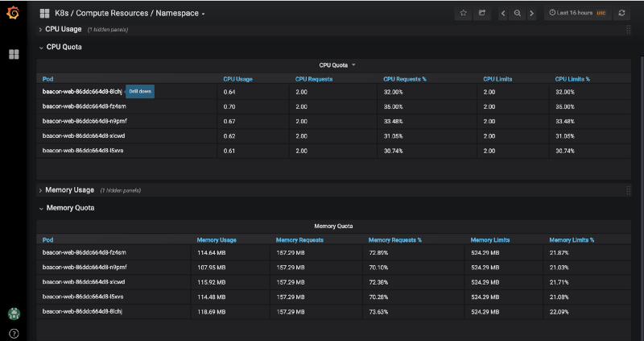Expand the CPU Usage row

[x=62, y=30]
